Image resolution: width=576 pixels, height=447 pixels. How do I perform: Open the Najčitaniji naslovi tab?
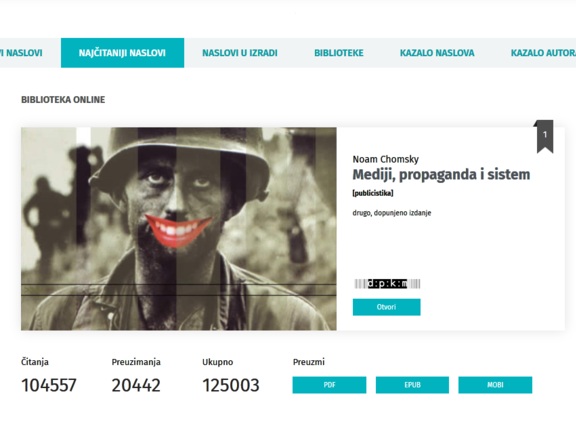(122, 53)
